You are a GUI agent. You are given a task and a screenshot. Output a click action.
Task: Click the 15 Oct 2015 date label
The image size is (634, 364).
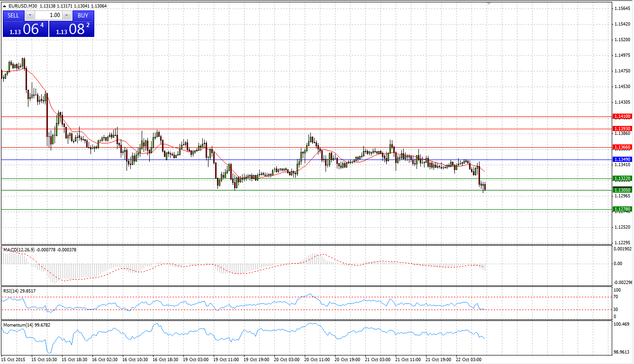(x=14, y=360)
